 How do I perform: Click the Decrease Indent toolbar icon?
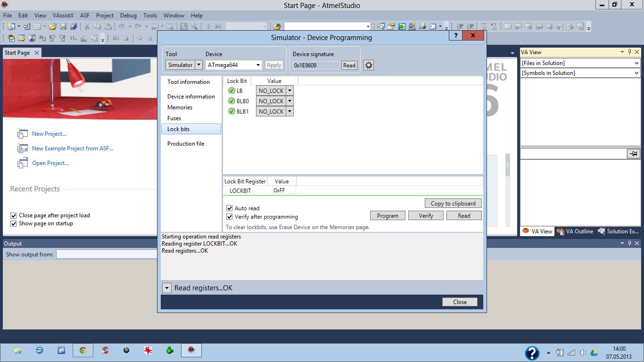460,26
